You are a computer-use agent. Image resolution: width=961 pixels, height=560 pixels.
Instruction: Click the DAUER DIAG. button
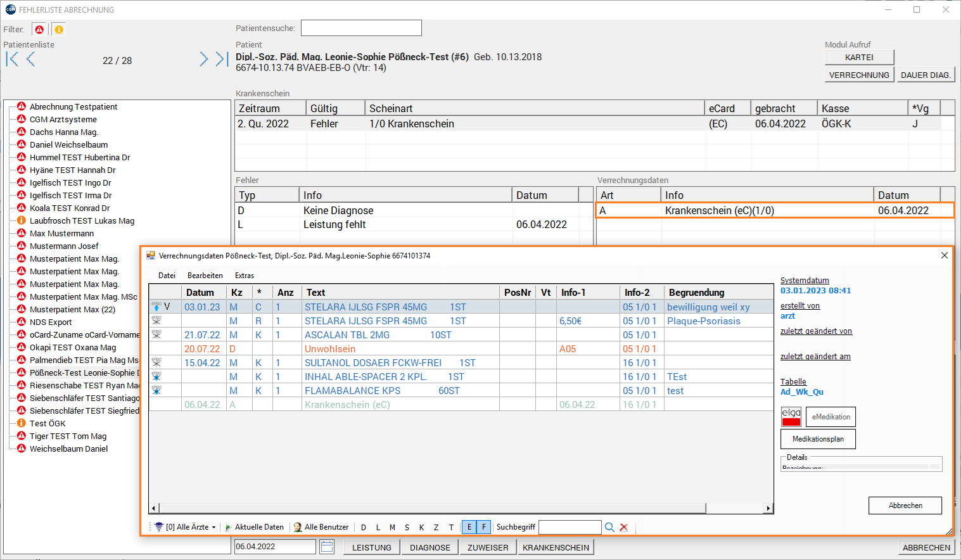tap(926, 75)
